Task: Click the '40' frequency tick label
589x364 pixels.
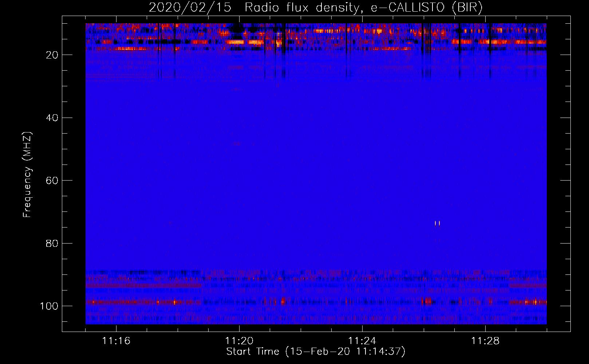Action: pos(52,118)
